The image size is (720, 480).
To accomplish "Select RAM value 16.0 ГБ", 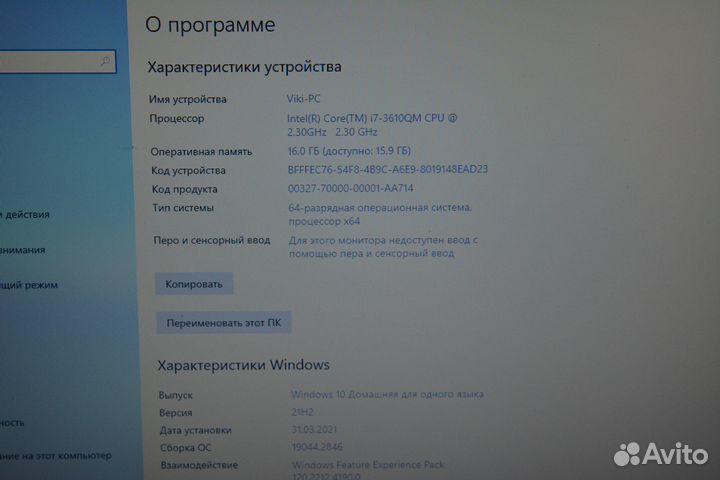I will [349, 151].
